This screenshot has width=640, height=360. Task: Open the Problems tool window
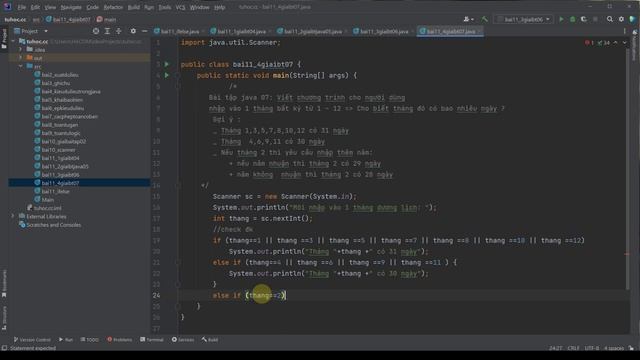(x=120, y=340)
